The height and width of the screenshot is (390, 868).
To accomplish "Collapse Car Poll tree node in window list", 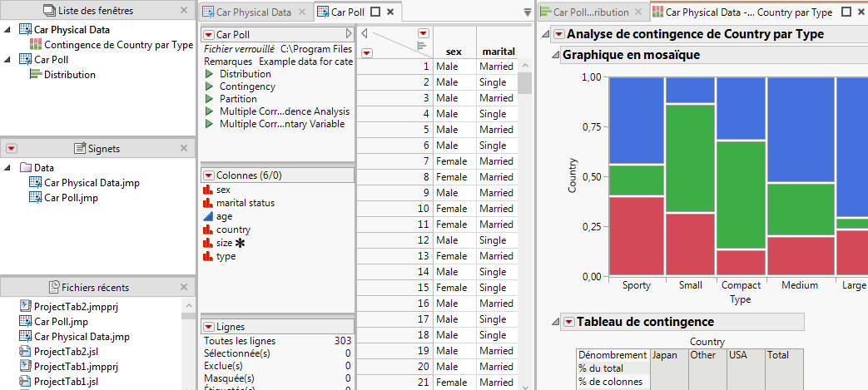I will (x=7, y=59).
